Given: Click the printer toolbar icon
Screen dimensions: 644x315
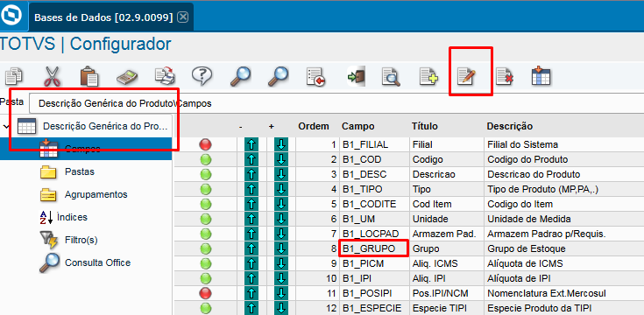Looking at the screenshot, I should point(165,76).
